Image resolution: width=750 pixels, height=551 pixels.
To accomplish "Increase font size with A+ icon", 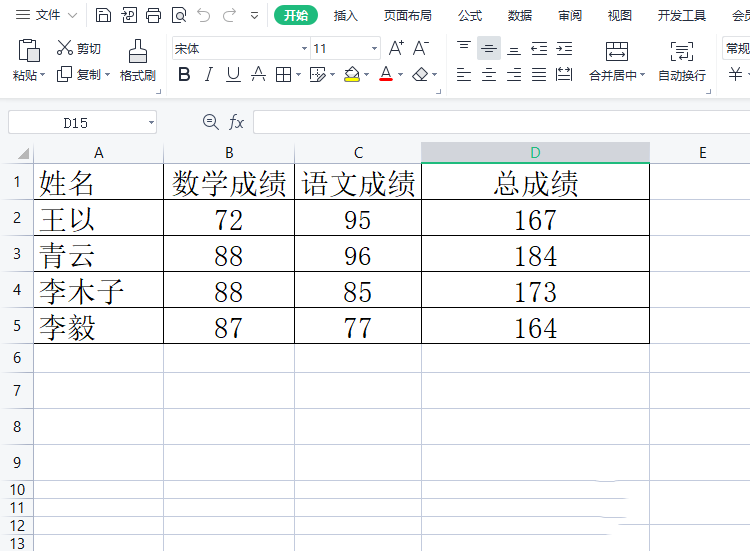I will (396, 48).
